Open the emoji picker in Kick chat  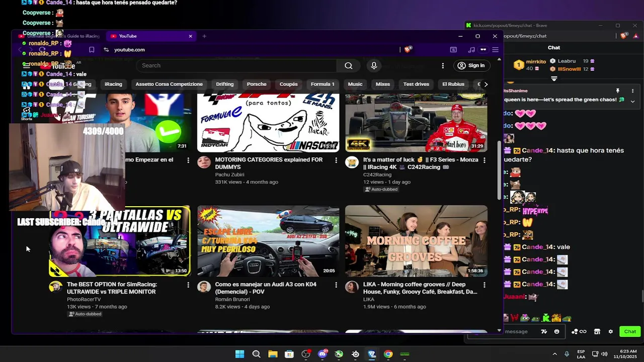point(556,331)
